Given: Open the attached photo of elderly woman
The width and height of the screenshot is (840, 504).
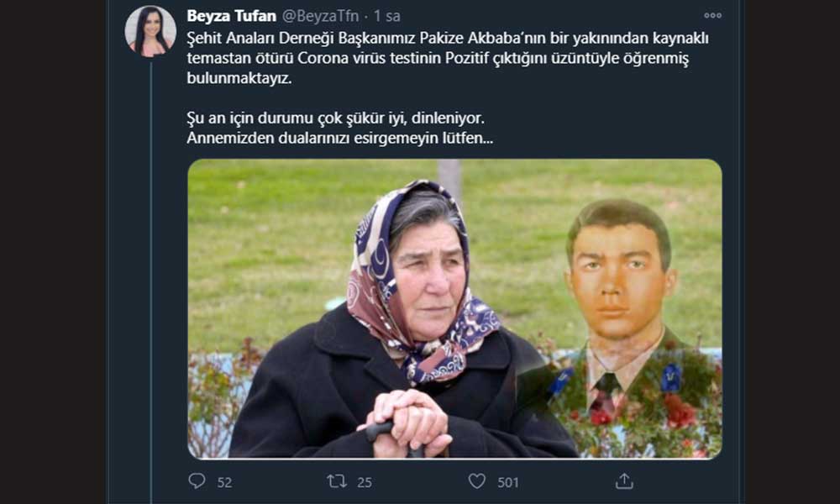Looking at the screenshot, I should (454, 308).
